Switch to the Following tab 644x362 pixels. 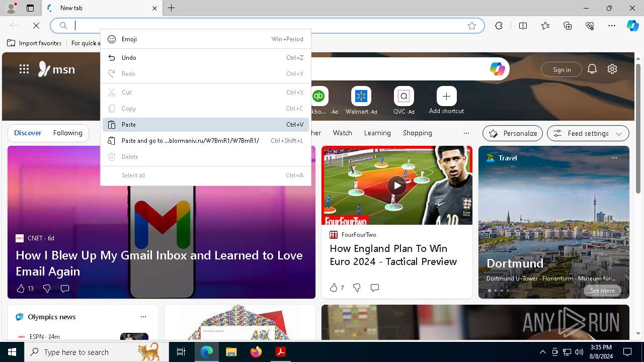68,133
